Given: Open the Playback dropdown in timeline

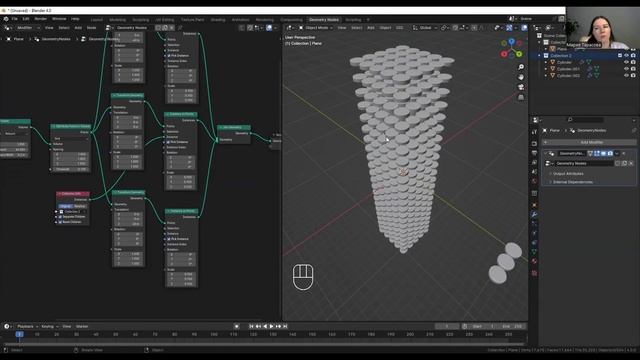Looking at the screenshot, I should tap(27, 326).
